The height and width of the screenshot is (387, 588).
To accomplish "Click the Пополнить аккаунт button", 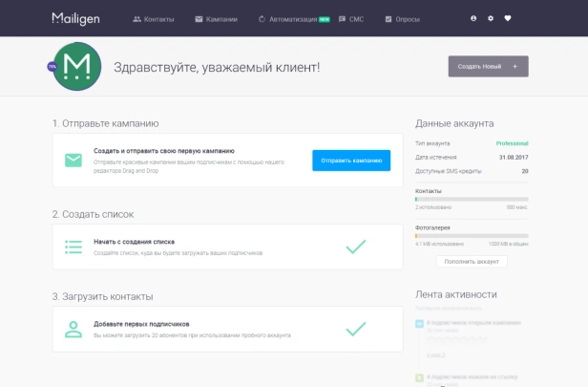I will (472, 261).
